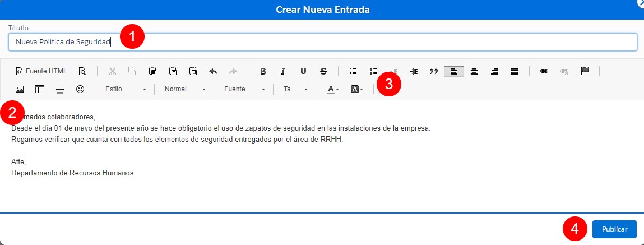
Task: Insert an image into the entry
Action: click(20, 89)
